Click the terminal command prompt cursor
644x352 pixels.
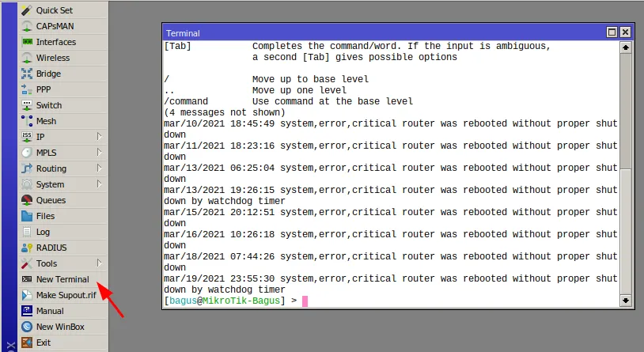point(305,301)
